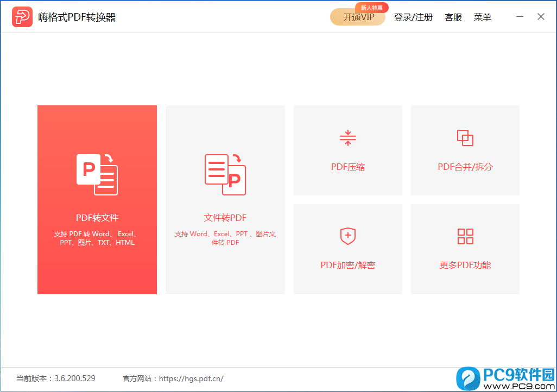
Task: Select the 更多PDF功能 grid icon
Action: pos(465,236)
